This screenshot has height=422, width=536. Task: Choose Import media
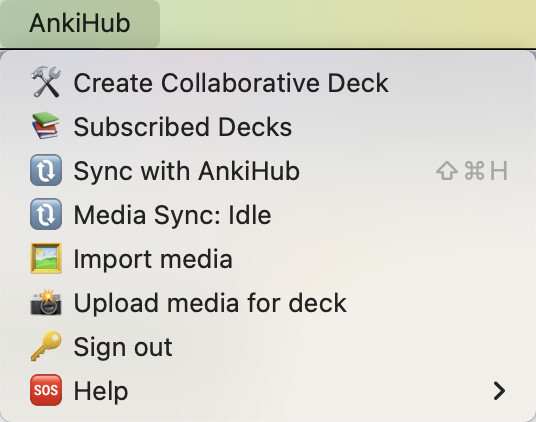(x=268, y=259)
